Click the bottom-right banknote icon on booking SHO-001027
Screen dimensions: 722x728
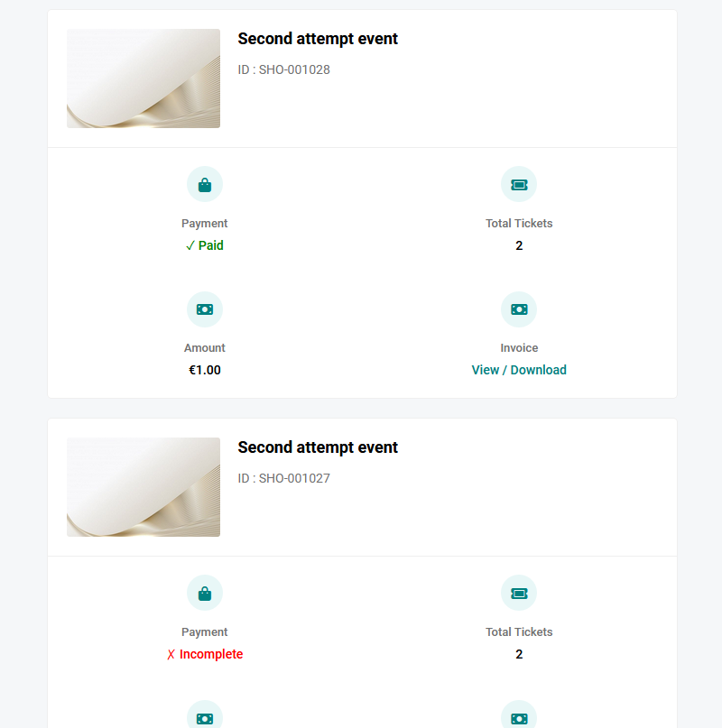(519, 715)
